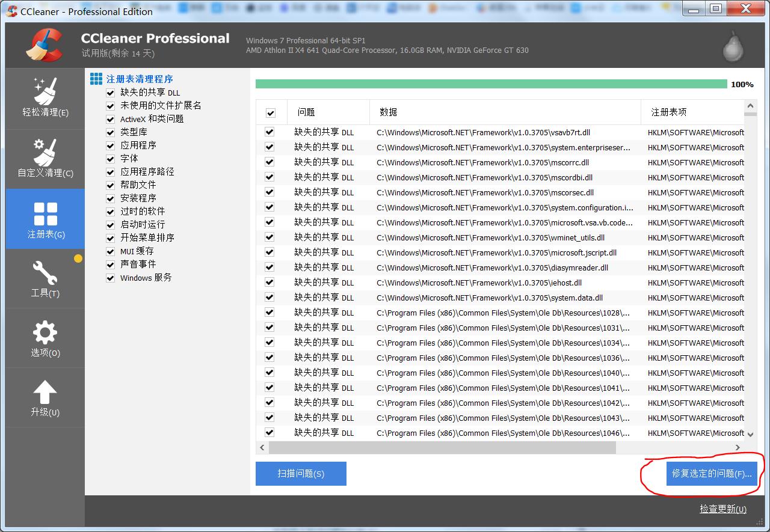Open the 工具 panel with the wrench icon
Screen dimensions: 770x532
pos(45,278)
